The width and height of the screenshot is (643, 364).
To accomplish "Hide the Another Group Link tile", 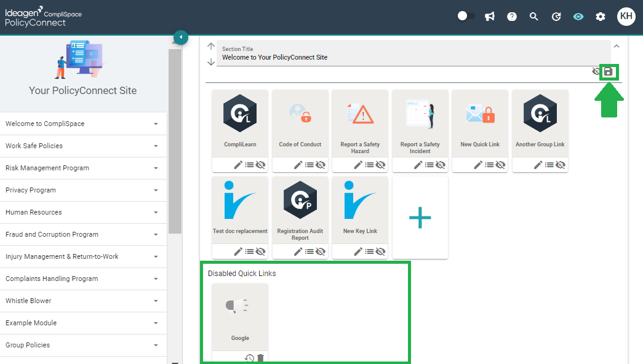I will (x=561, y=165).
